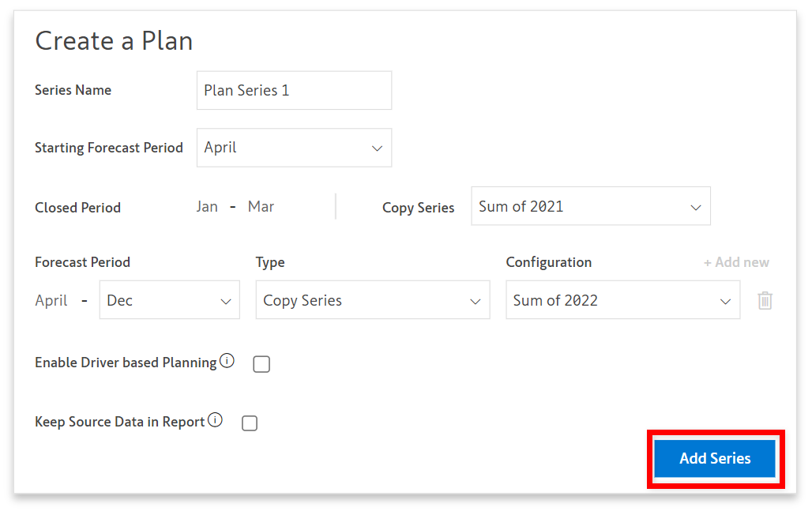Expand the Type dropdown set to Copy Series
Image resolution: width=812 pixels, height=511 pixels.
[x=372, y=301]
